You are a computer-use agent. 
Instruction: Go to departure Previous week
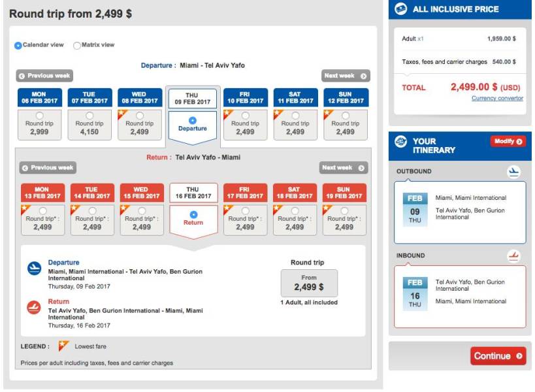click(x=44, y=76)
